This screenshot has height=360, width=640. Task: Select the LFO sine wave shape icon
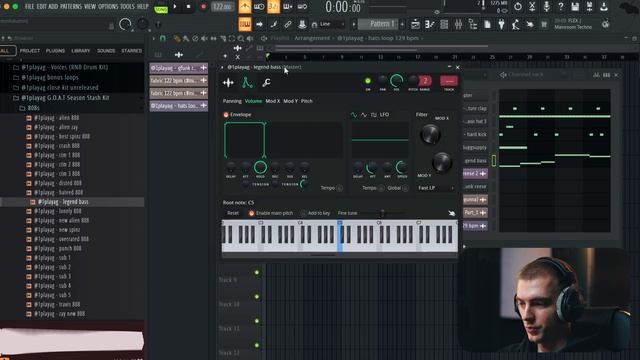tap(354, 115)
